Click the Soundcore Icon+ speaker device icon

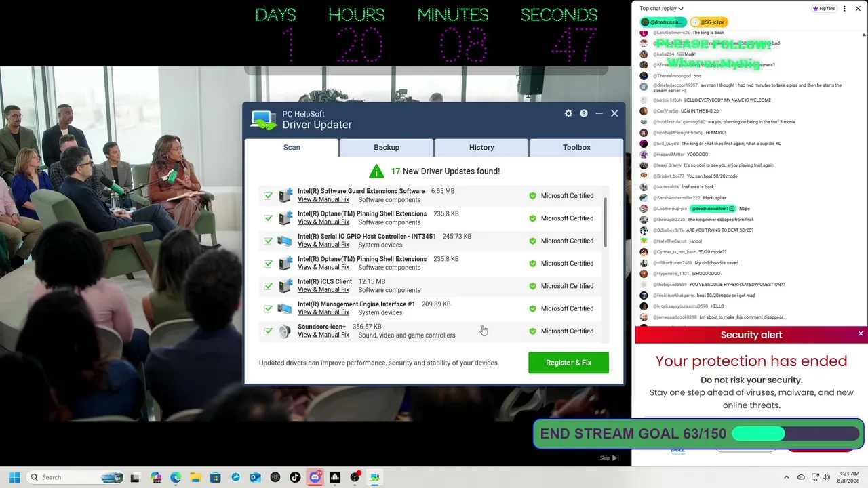(x=285, y=331)
